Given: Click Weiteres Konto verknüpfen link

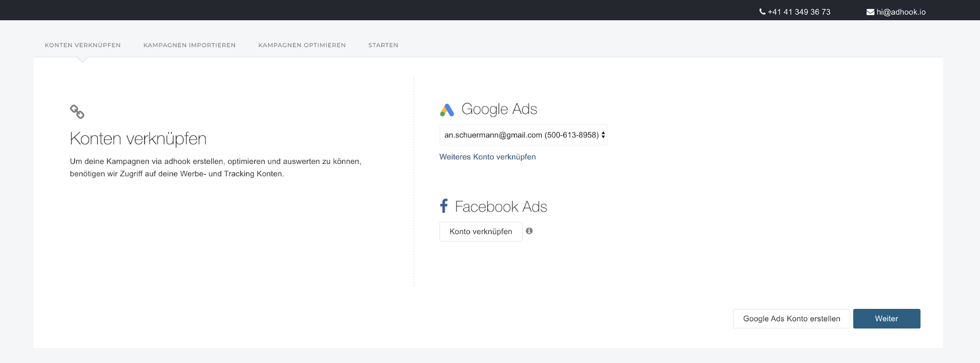Looking at the screenshot, I should (487, 157).
